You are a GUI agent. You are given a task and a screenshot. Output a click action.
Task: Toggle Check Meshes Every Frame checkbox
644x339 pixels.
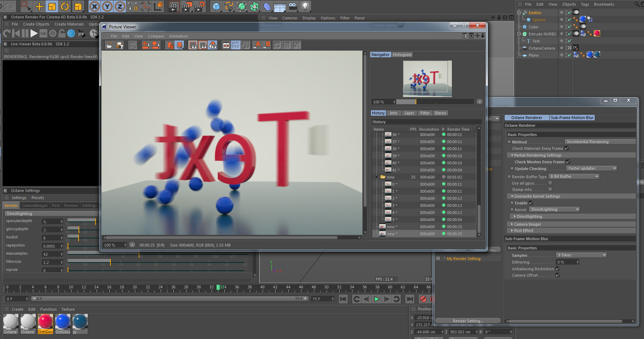568,162
